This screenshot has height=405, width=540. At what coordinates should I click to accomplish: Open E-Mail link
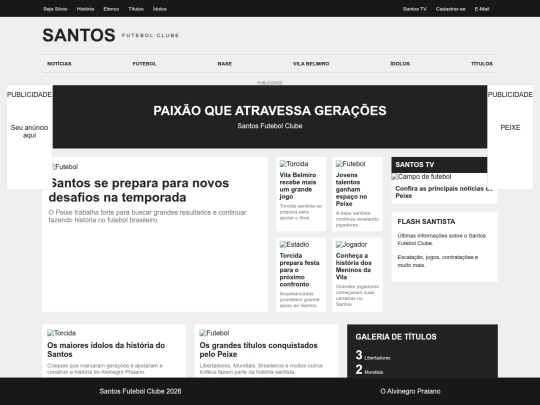[482, 9]
